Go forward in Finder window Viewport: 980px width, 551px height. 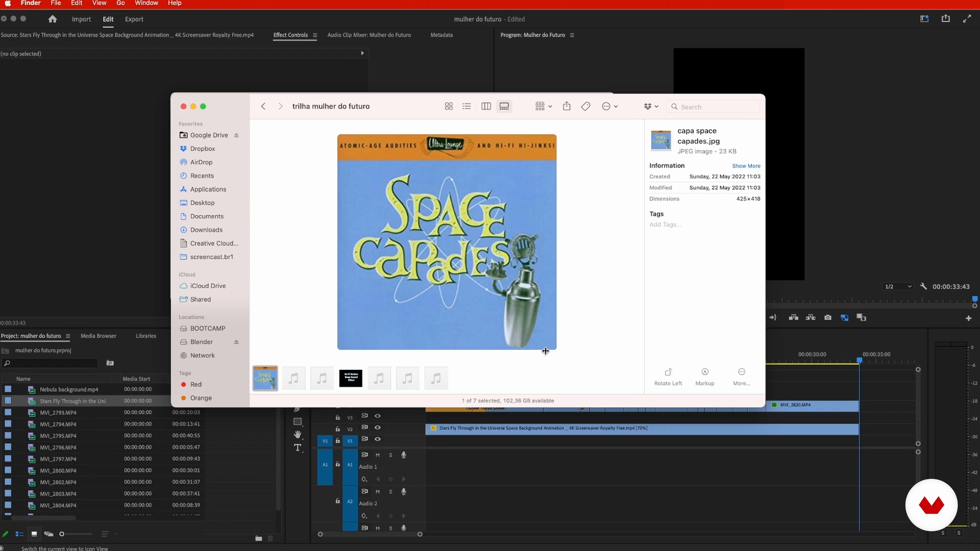click(280, 106)
